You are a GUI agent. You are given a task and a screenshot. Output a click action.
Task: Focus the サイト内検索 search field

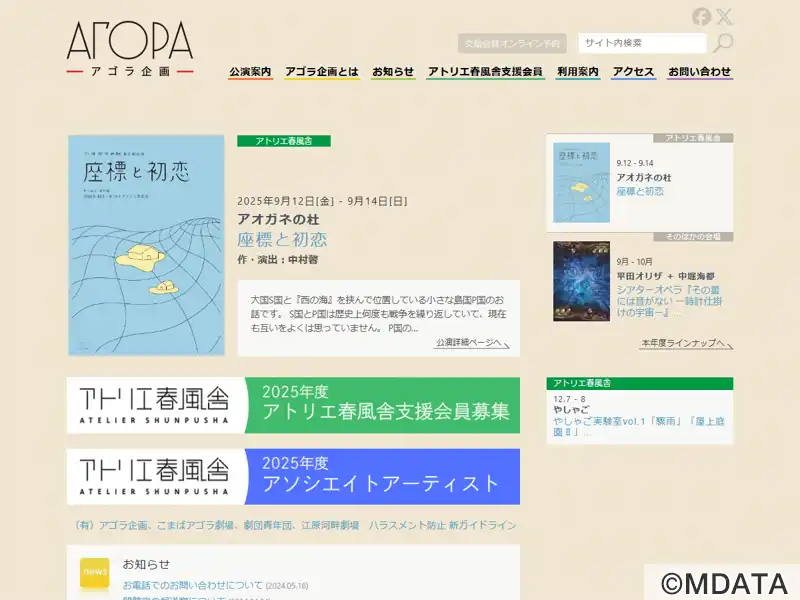click(x=642, y=43)
